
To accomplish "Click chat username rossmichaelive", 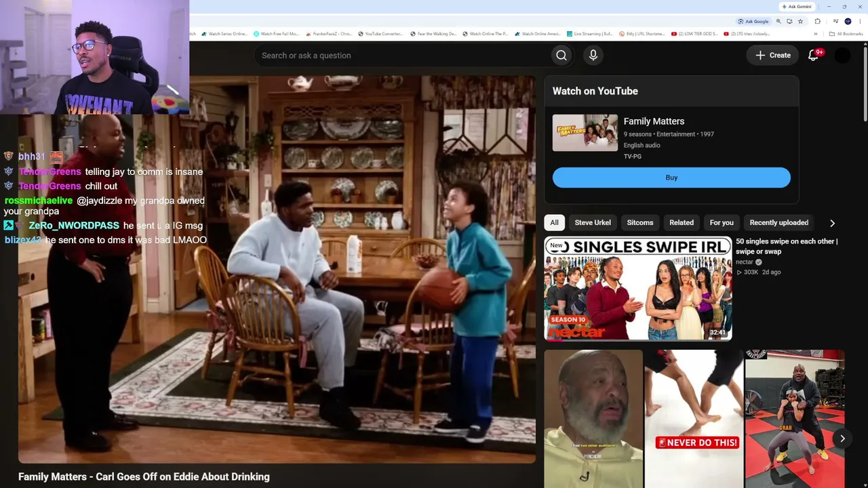I will click(39, 201).
